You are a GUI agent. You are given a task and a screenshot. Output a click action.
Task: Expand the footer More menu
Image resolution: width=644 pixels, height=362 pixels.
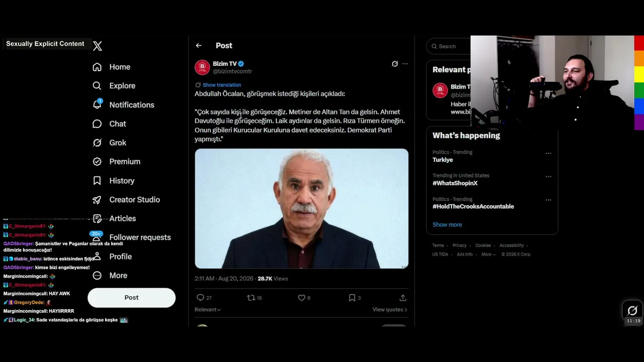tap(488, 254)
